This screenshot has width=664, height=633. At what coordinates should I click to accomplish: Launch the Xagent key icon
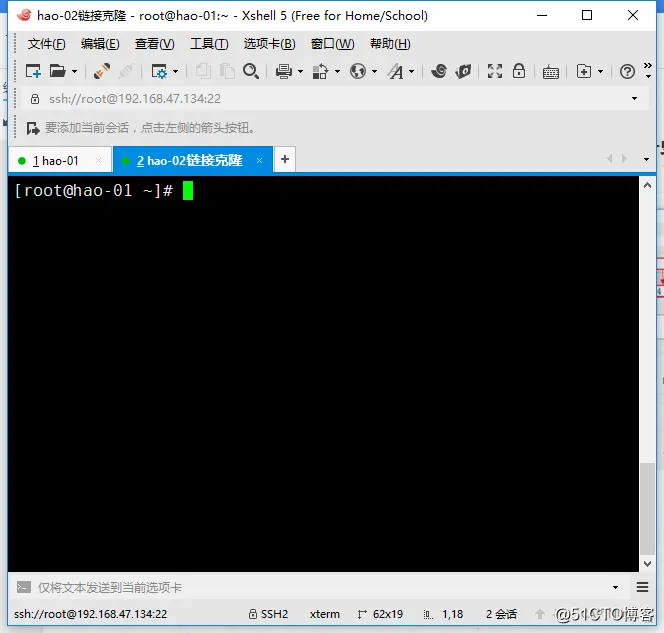click(463, 71)
